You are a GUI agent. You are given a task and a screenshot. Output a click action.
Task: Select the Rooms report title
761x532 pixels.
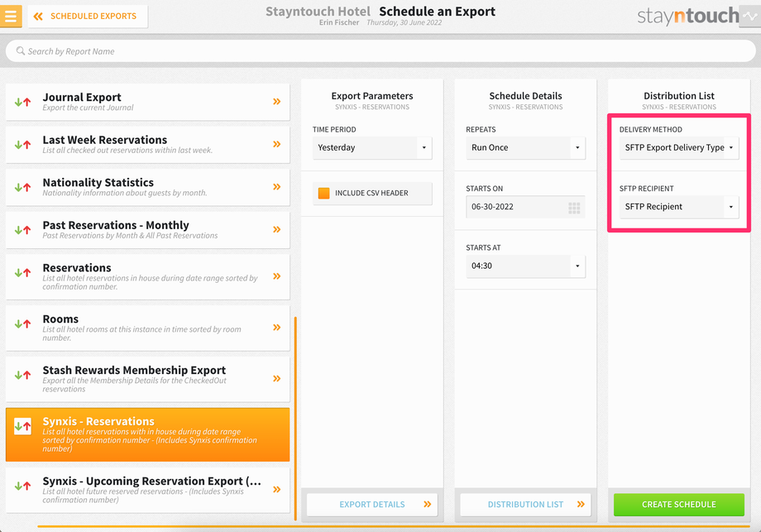point(60,319)
